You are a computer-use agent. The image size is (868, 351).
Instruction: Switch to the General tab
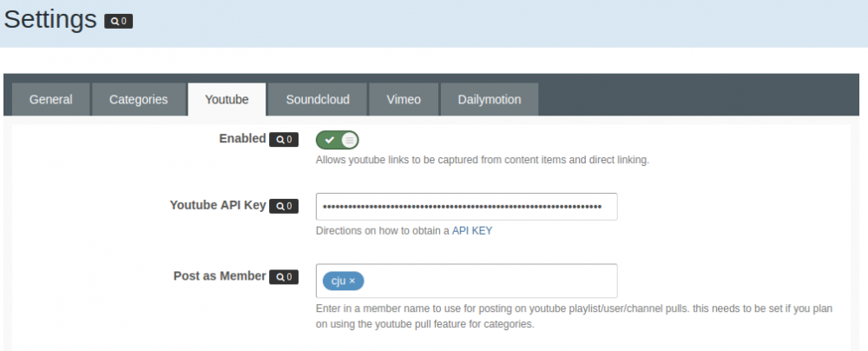(50, 99)
